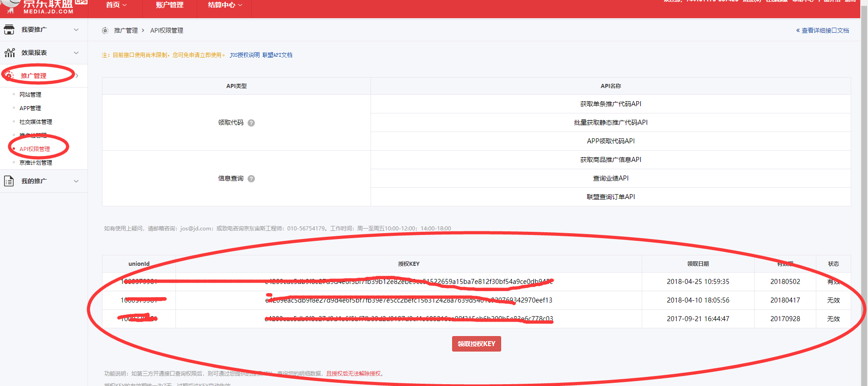
Task: Click the help icon beside 信息查询
Action: (251, 179)
